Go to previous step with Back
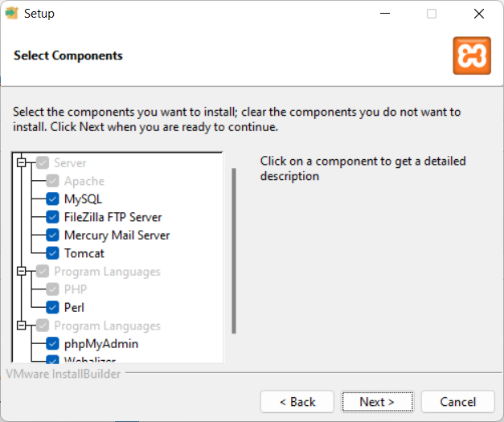This screenshot has height=422, width=504. tap(297, 401)
